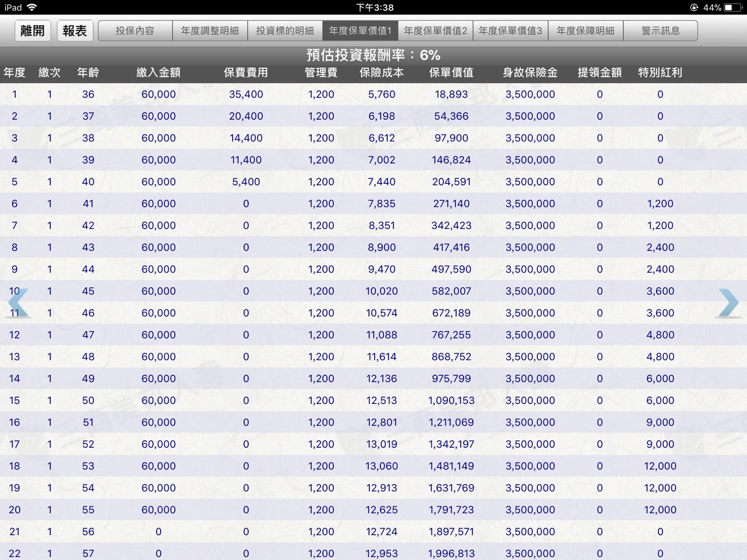Tap the 特別紅利 column header
The image size is (747, 560).
(660, 73)
